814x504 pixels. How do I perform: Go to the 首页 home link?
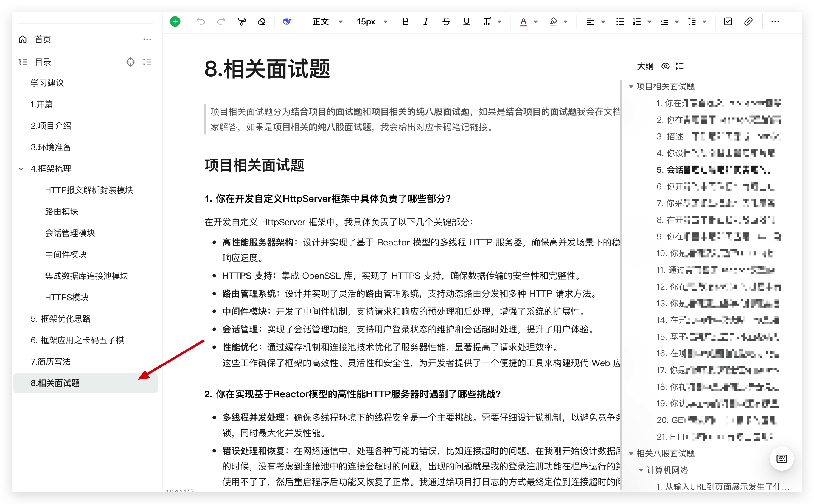tap(43, 39)
